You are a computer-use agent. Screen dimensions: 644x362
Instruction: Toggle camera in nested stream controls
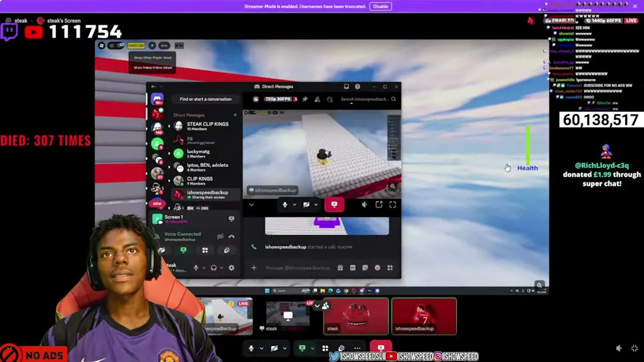pos(306,205)
